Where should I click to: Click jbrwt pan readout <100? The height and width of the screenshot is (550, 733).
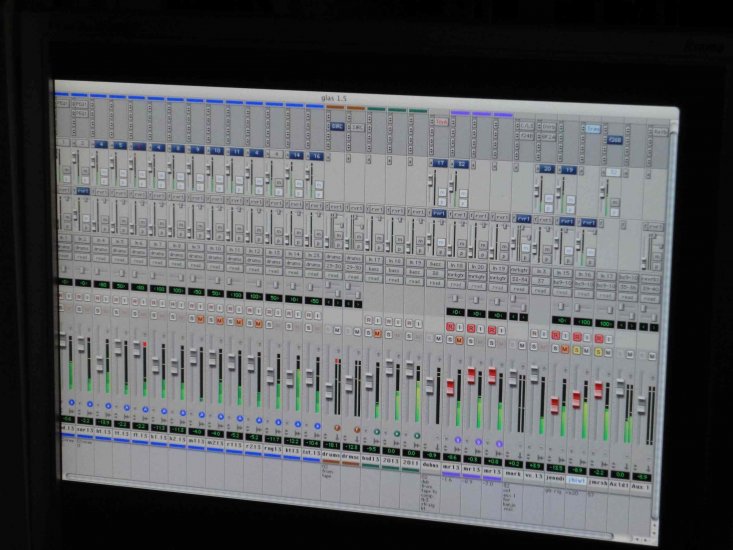click(584, 322)
